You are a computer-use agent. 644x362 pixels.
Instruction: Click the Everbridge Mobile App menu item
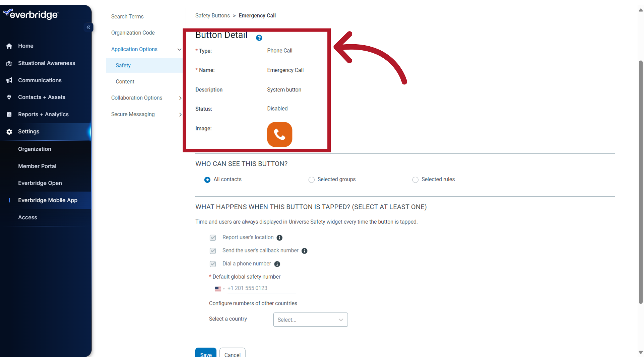[x=47, y=200]
